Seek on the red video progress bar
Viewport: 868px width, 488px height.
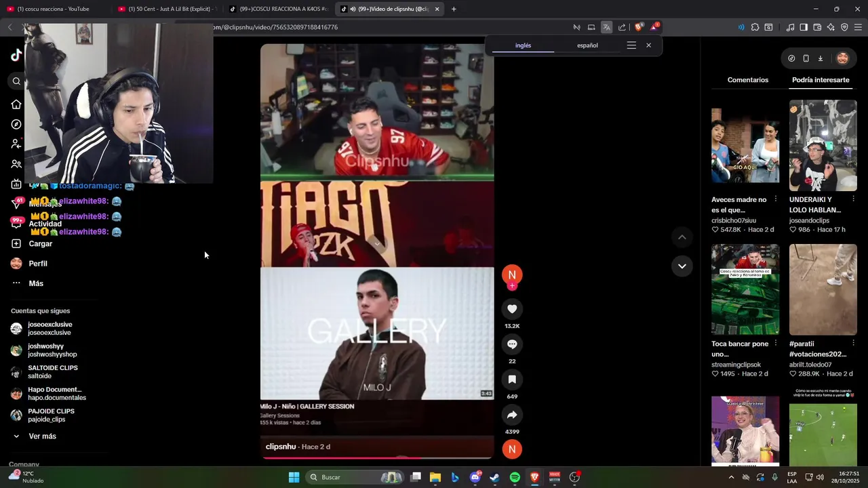(x=377, y=457)
